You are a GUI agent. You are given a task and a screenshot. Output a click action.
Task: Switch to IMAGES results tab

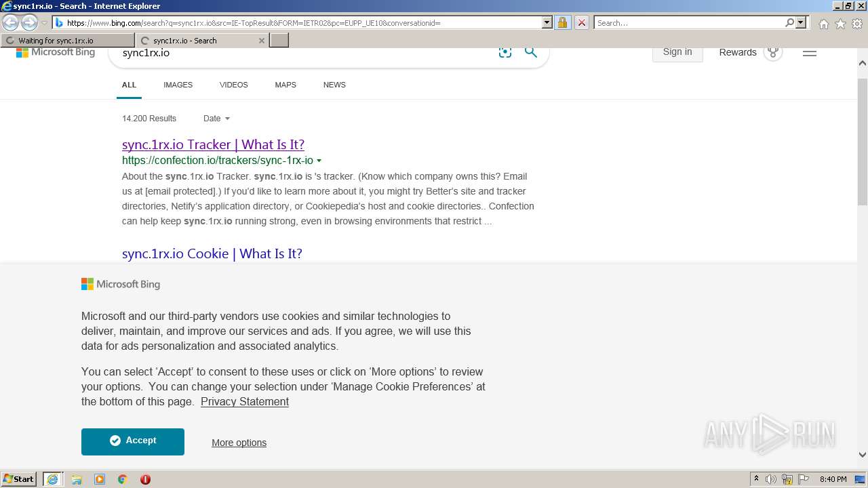[178, 85]
